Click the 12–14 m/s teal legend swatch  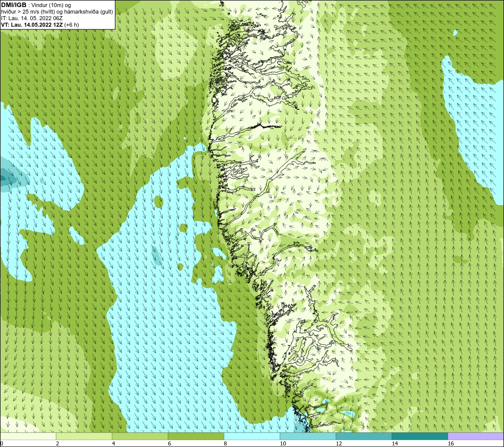point(363,436)
